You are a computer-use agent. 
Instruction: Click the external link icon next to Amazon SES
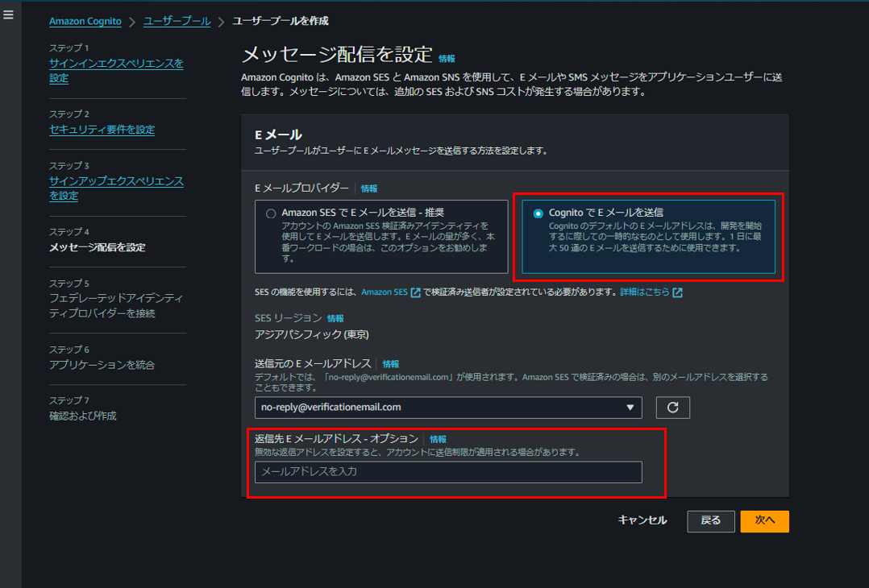pos(414,292)
